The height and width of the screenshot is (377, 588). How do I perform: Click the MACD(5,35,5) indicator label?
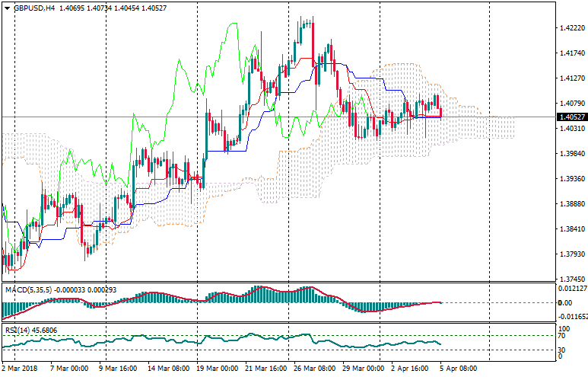click(x=27, y=290)
